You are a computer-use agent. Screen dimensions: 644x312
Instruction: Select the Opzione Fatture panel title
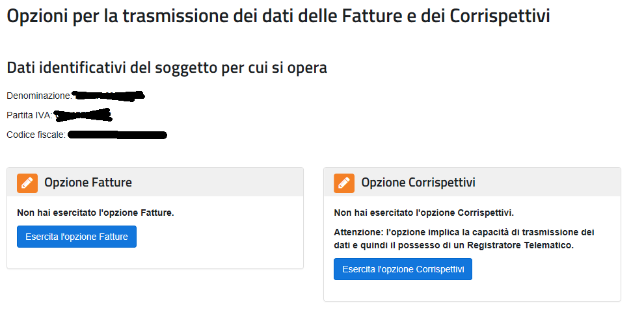pos(88,182)
